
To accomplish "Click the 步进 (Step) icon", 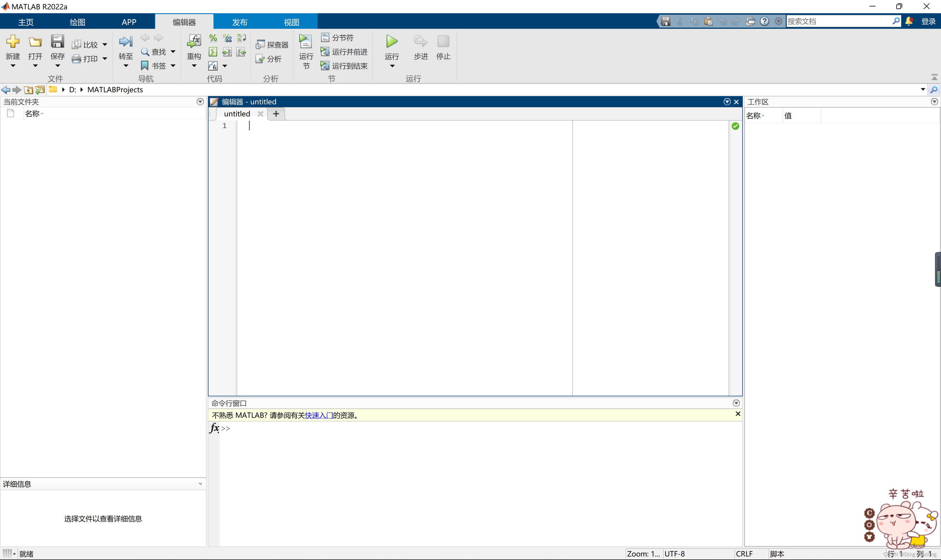I will pos(420,41).
